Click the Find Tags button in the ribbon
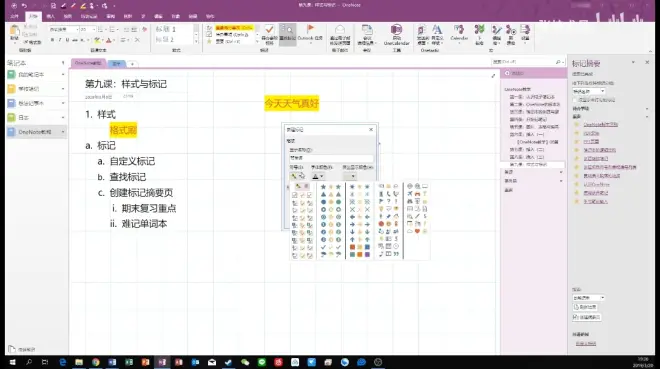Screen dimensions: 660x369 point(287,34)
